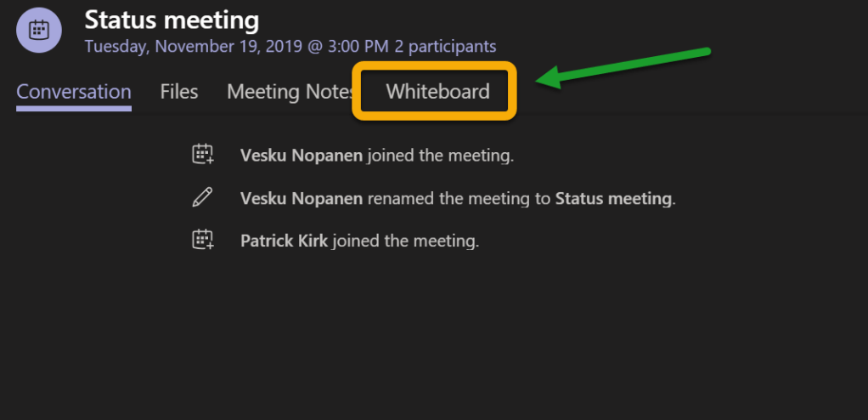Click the Tuesday, November 19, 2019 date text
Screen dimensions: 868x420
[x=192, y=46]
